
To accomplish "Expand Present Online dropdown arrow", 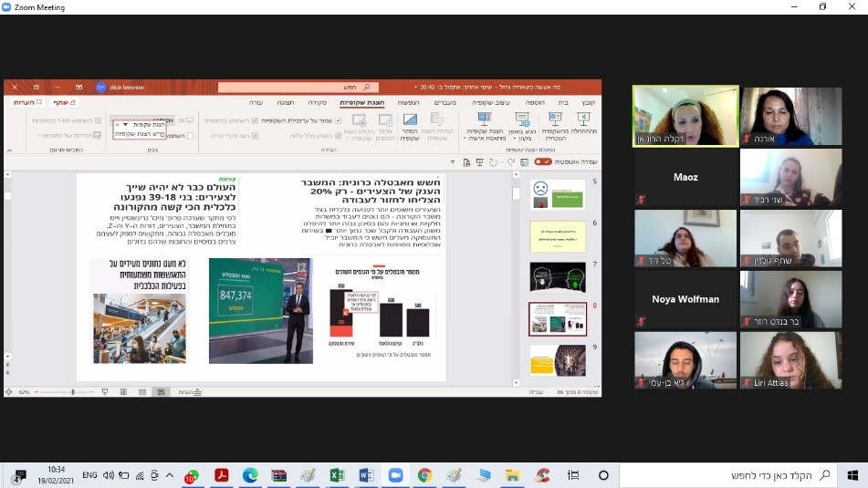I will (514, 139).
